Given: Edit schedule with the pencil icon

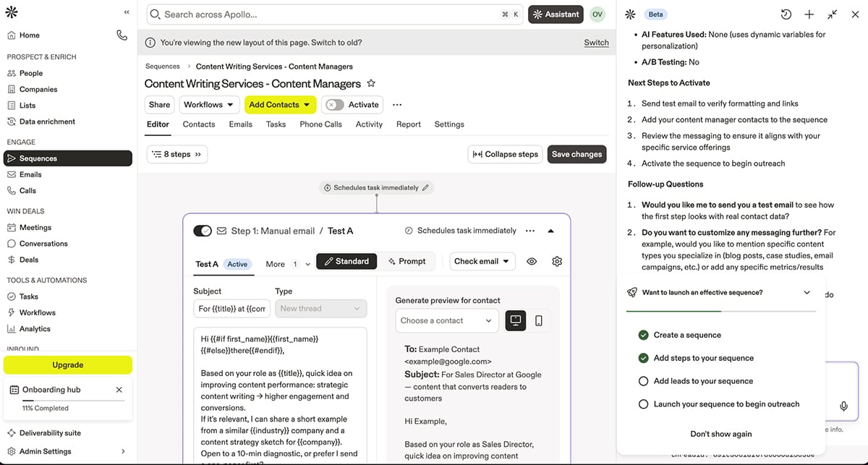Looking at the screenshot, I should (x=425, y=187).
